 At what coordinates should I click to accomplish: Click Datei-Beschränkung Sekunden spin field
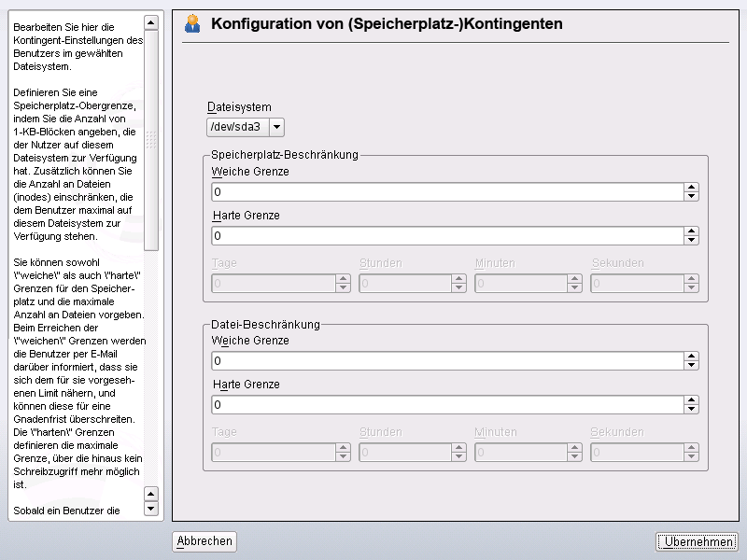tap(638, 453)
